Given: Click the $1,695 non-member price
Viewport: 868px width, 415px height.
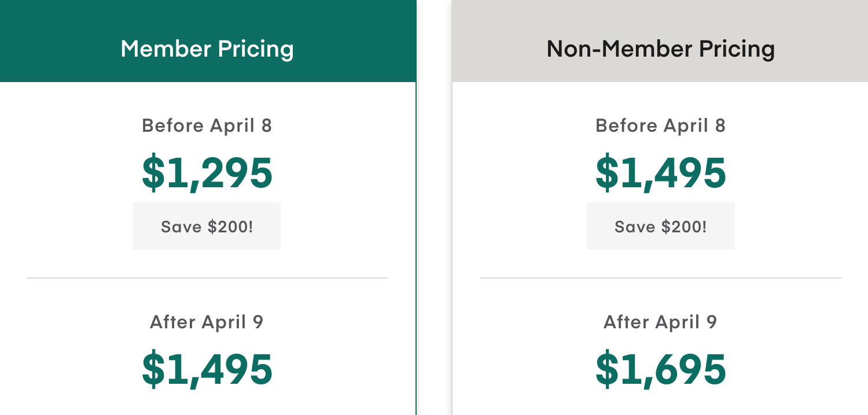Looking at the screenshot, I should pyautogui.click(x=660, y=369).
